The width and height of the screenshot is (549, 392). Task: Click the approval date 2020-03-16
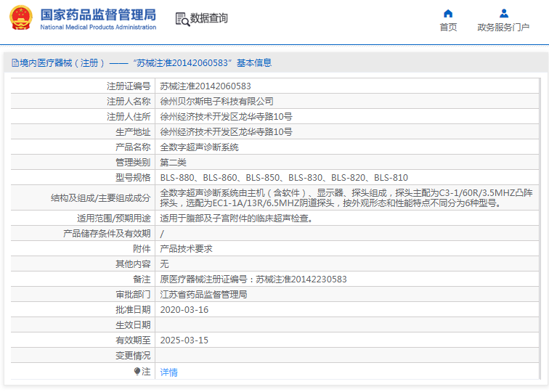(184, 309)
